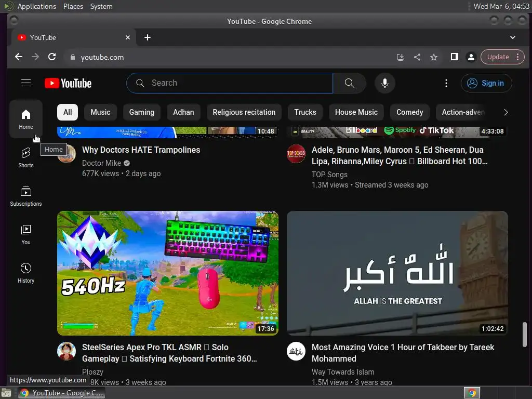Open Way Towards Islam channel avatar

[296, 351]
